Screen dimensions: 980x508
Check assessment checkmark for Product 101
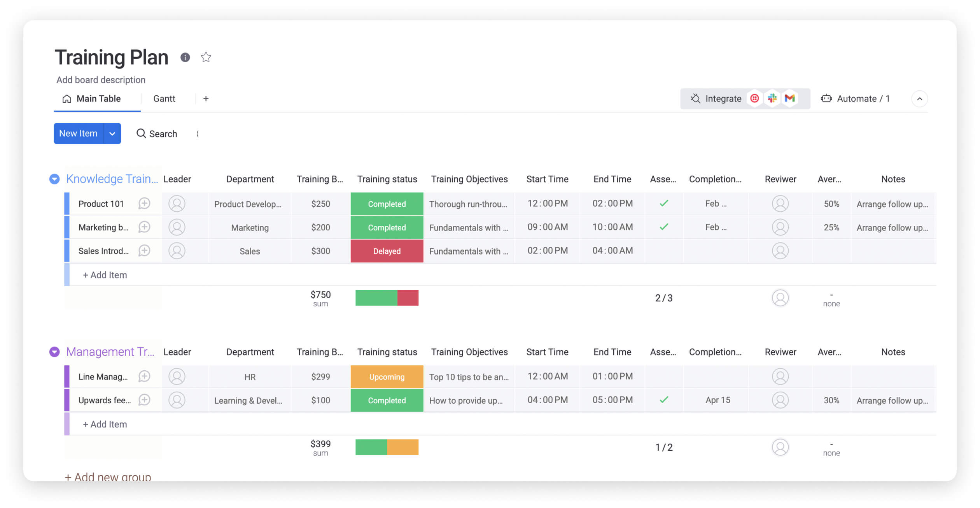click(663, 203)
